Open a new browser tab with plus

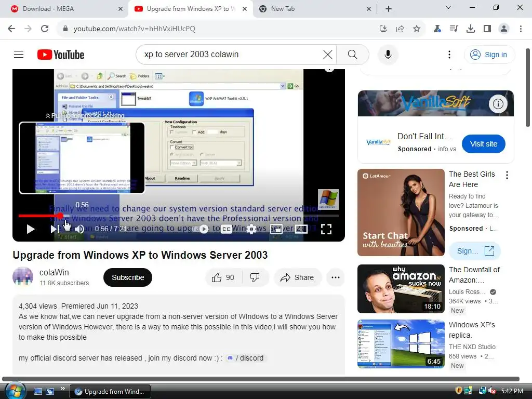click(389, 9)
